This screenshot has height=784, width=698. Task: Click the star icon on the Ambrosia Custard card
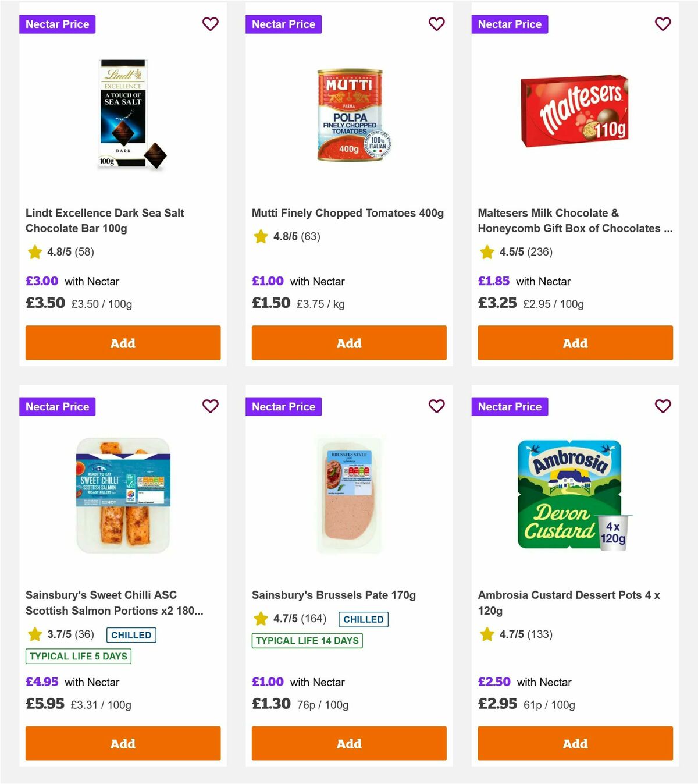[x=486, y=634]
